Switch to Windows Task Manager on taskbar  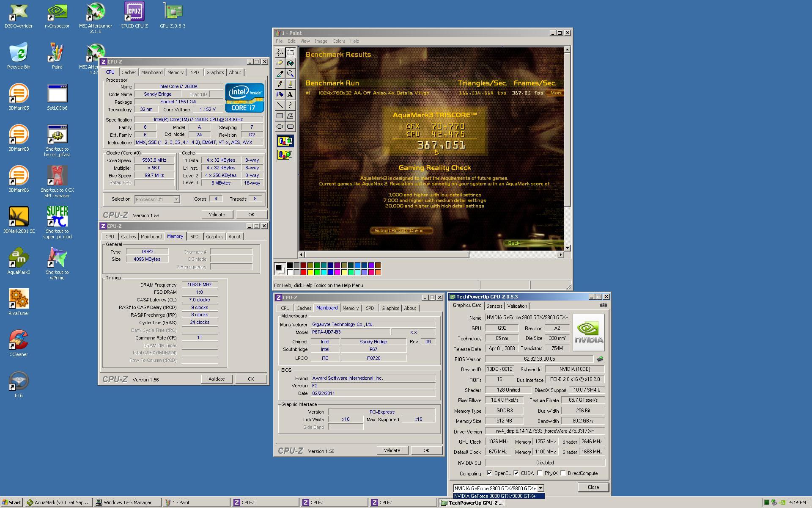click(x=127, y=502)
